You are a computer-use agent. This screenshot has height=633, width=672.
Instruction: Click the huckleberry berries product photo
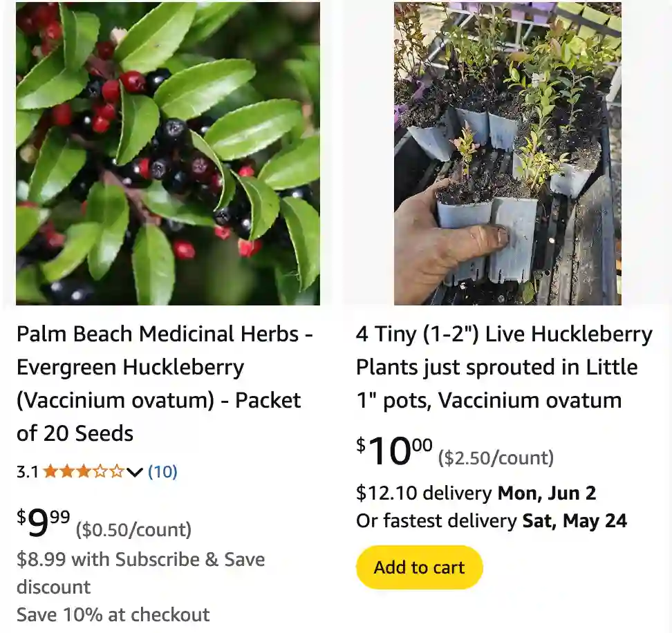[168, 153]
